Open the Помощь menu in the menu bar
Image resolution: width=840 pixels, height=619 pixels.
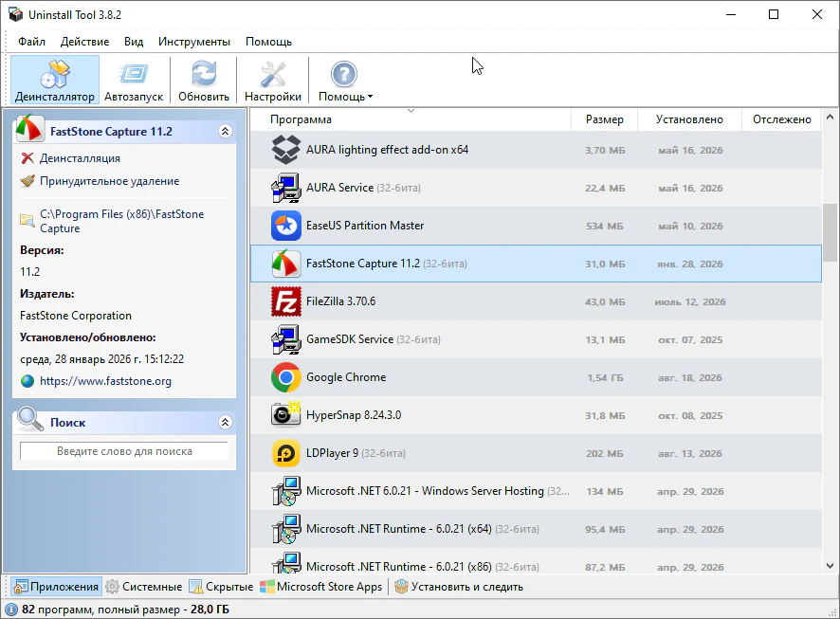(268, 42)
